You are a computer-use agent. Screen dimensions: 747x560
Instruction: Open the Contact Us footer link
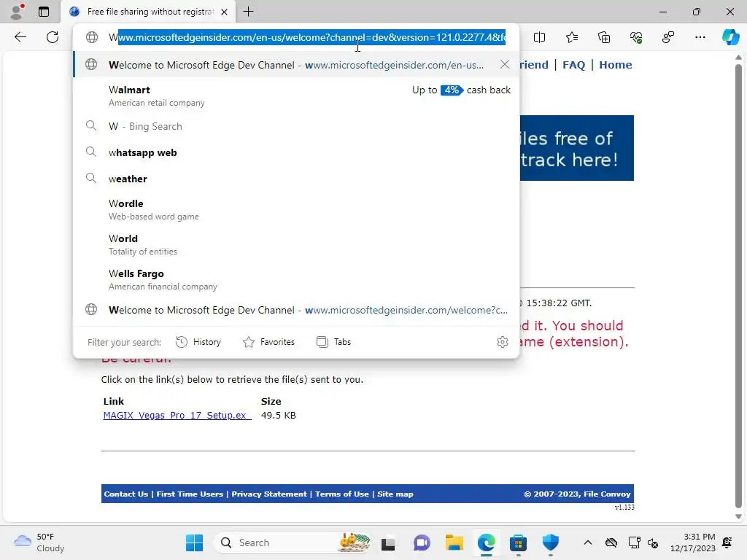click(x=125, y=494)
